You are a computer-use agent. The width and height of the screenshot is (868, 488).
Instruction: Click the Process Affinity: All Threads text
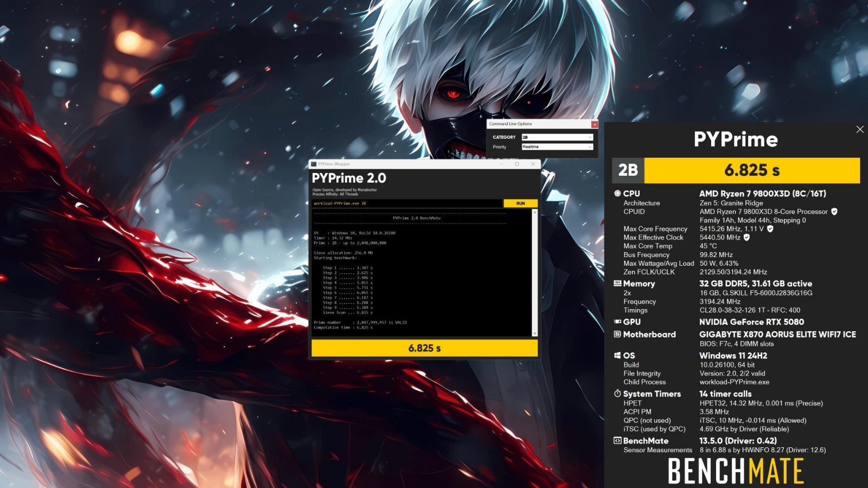click(x=335, y=194)
